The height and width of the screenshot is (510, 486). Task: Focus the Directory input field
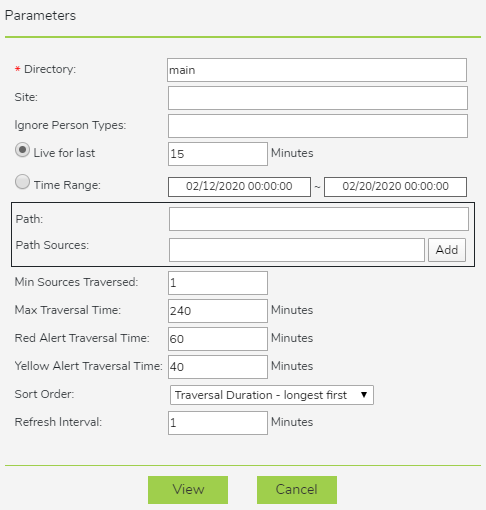(317, 70)
